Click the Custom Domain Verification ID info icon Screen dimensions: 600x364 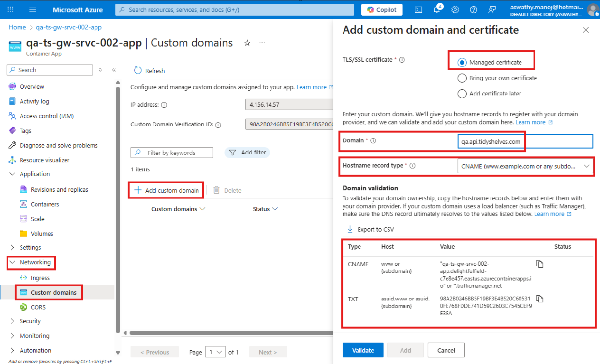(218, 125)
